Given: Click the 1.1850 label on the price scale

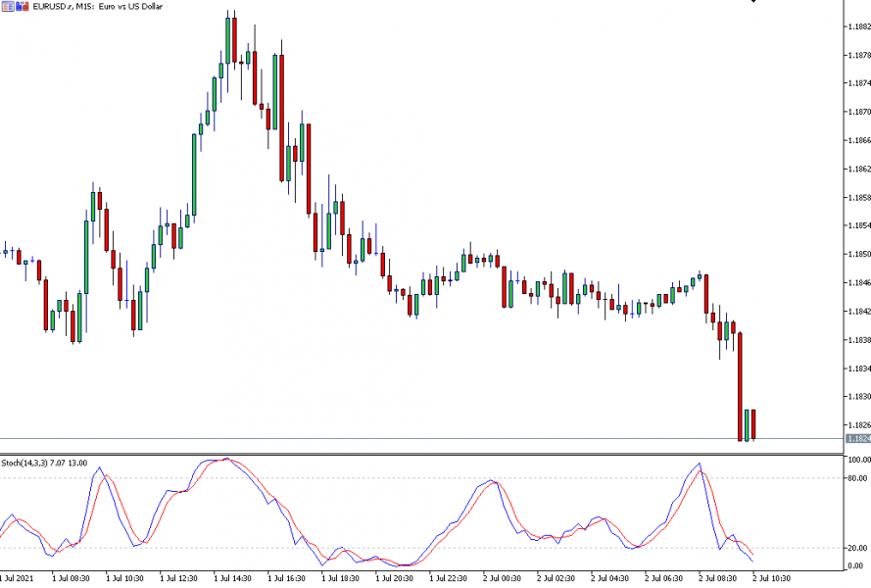Looking at the screenshot, I should [x=857, y=255].
